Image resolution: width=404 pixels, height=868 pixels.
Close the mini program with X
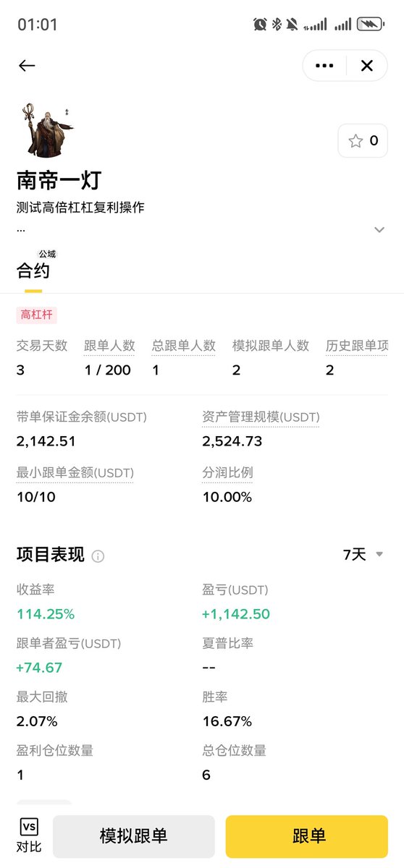coord(367,66)
